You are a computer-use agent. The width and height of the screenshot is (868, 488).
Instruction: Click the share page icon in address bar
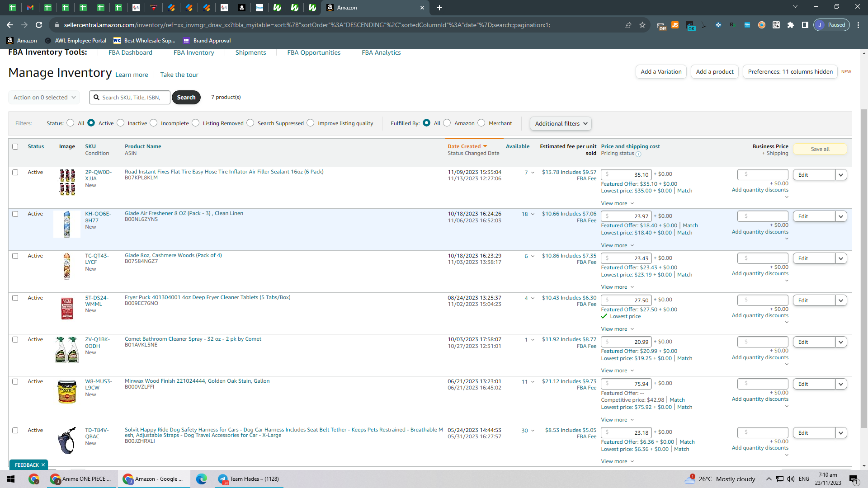(x=628, y=25)
